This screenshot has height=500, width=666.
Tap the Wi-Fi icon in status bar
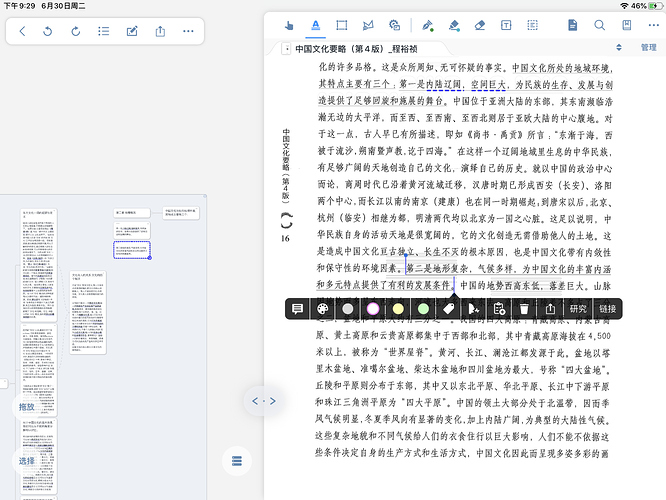[624, 6]
